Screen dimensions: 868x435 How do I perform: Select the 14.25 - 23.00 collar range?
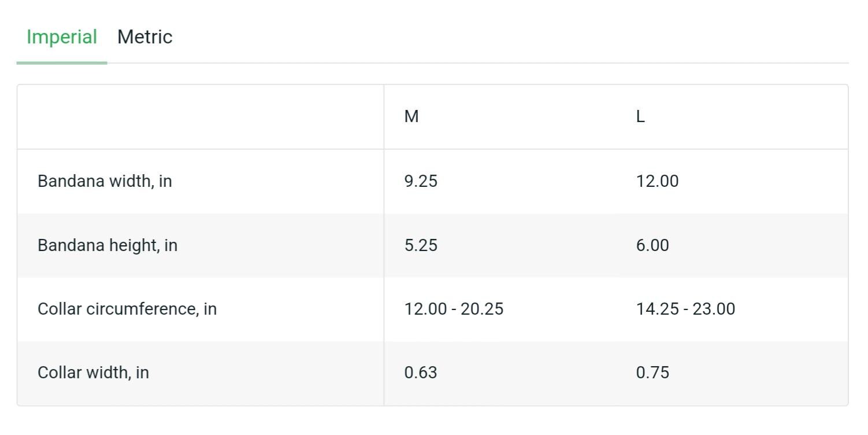pyautogui.click(x=685, y=309)
